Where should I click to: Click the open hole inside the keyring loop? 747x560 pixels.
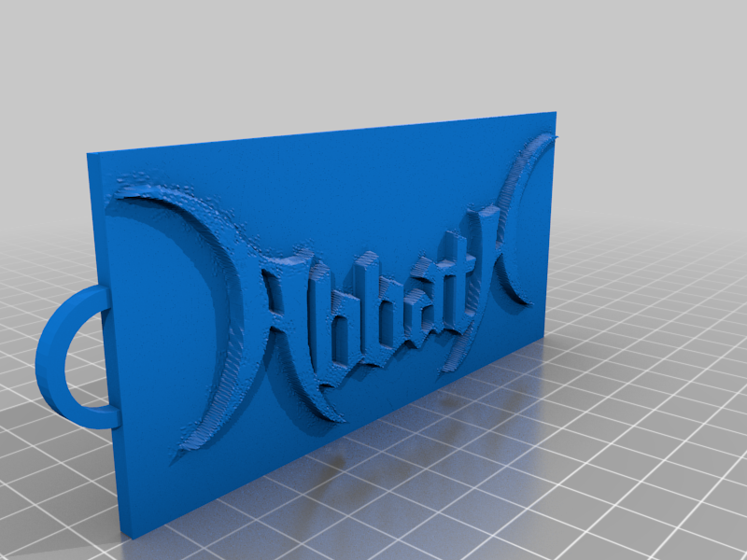coord(88,359)
